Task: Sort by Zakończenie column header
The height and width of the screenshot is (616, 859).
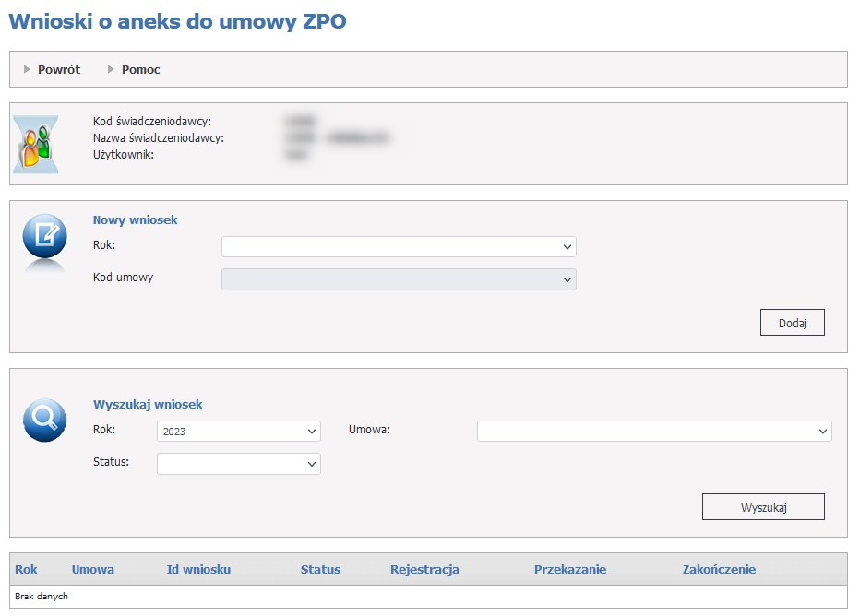Action: click(x=719, y=569)
